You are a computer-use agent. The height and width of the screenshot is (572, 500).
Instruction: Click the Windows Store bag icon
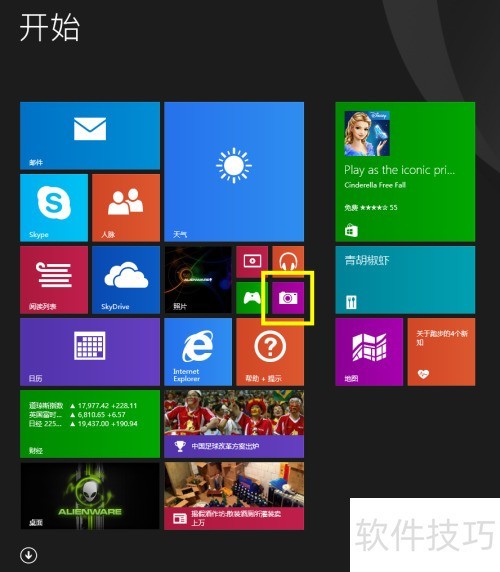point(351,231)
